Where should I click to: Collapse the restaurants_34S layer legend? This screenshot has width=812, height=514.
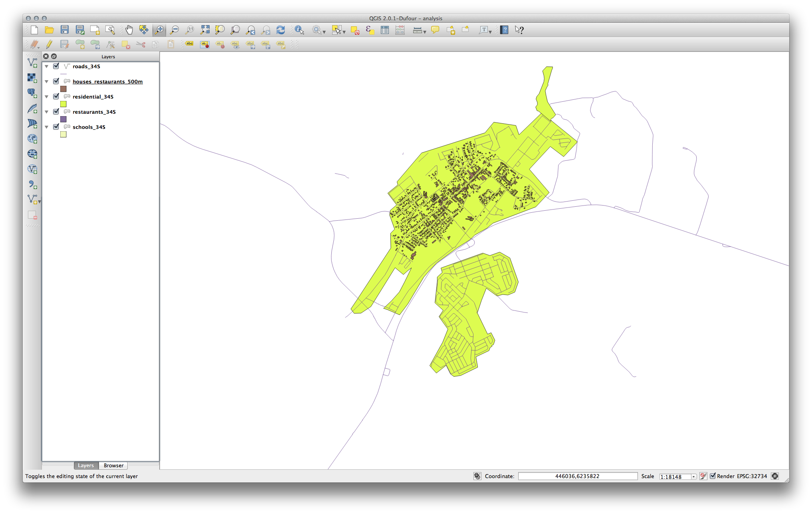[x=47, y=112]
